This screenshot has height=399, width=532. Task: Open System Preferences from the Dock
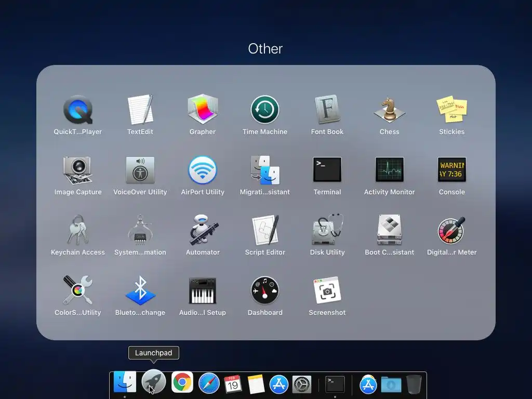(x=302, y=385)
